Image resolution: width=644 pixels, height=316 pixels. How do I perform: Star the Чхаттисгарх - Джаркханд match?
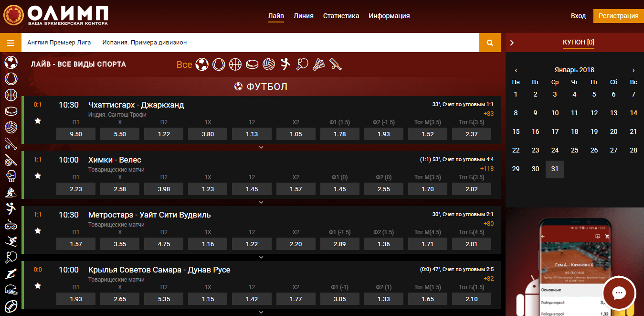[37, 120]
